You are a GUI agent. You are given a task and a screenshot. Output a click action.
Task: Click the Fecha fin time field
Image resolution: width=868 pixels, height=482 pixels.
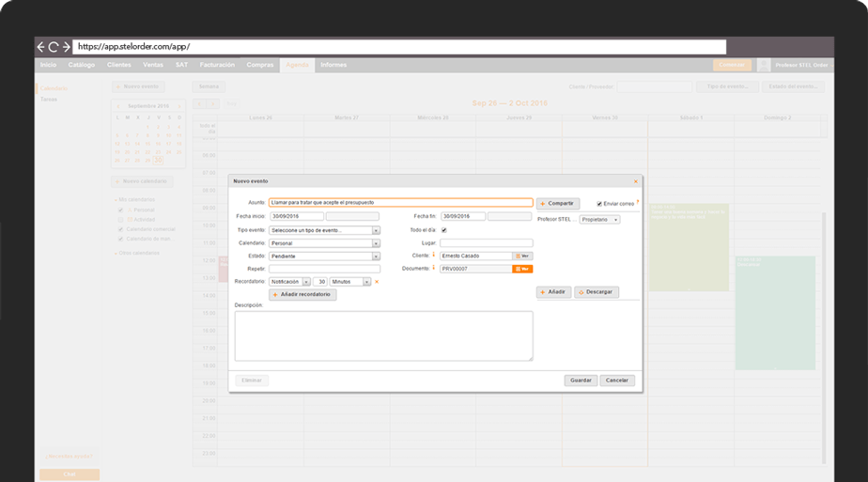pyautogui.click(x=510, y=216)
